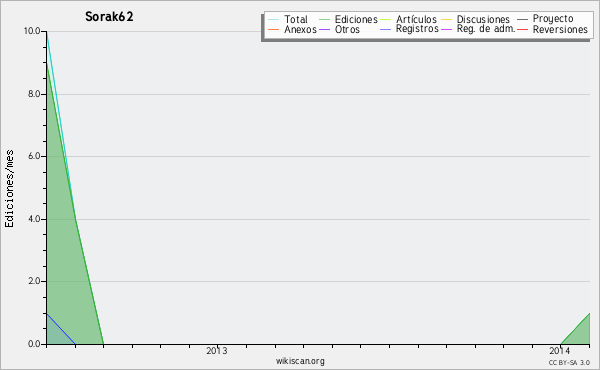Screen dimensions: 600x370
Task: Click the yellow Discusiones line swatch
Action: coord(447,19)
